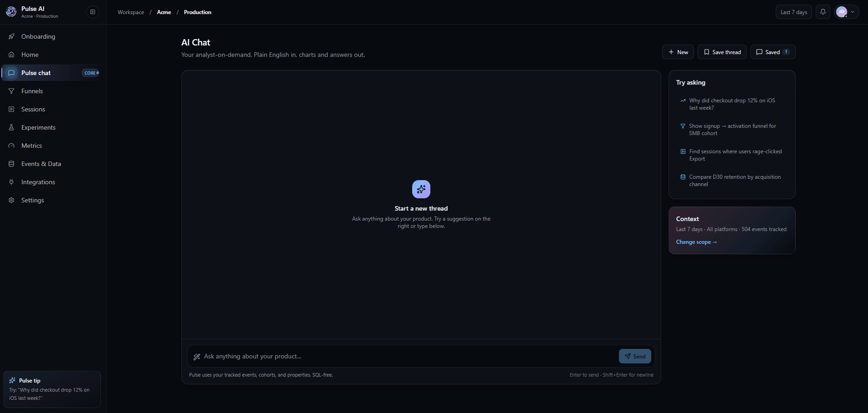Click the trend icon beside checkout drop suggestion
This screenshot has width=868, height=413.
683,101
